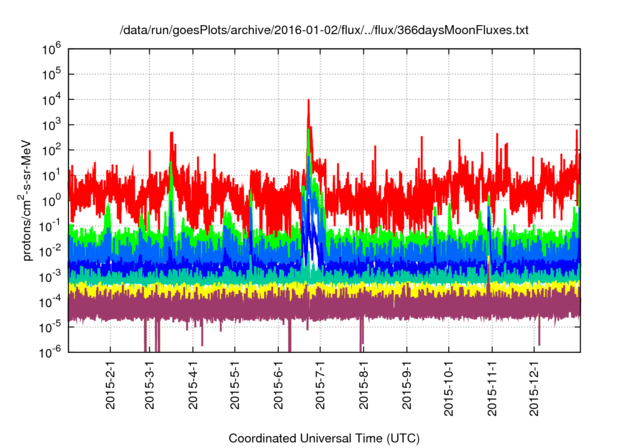Click the 10^1 y-axis tick label

[x=51, y=175]
